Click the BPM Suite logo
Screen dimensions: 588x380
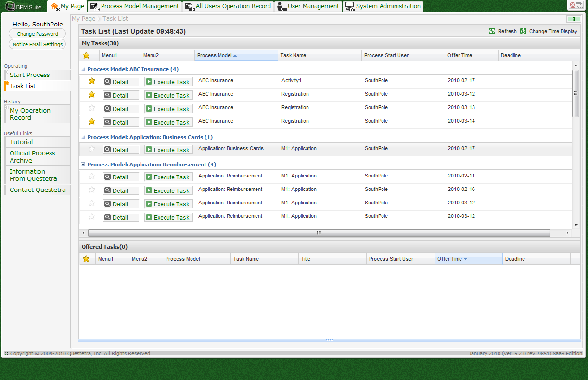point(23,6)
